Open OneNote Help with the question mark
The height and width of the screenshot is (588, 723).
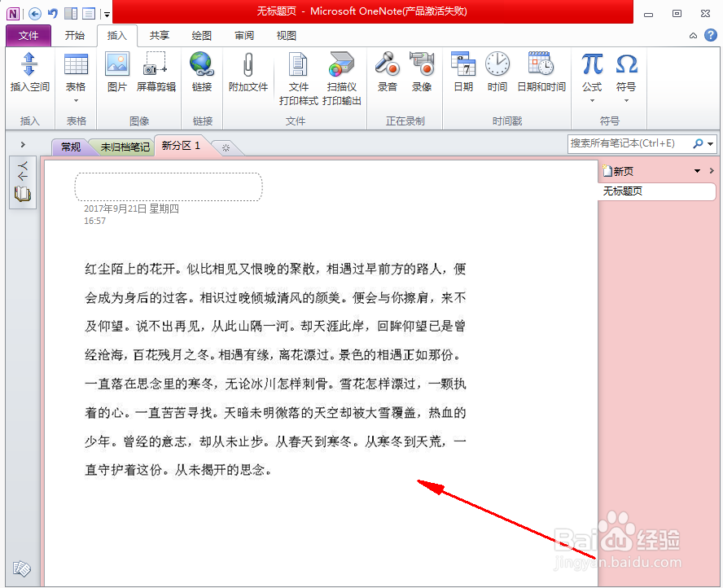(x=711, y=35)
